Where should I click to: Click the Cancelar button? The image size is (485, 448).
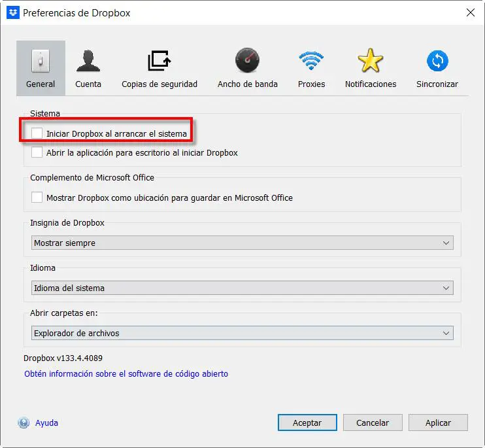(x=372, y=422)
